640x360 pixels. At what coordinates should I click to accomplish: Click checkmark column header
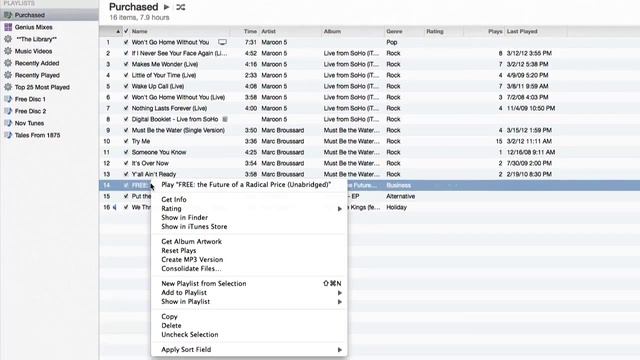(x=126, y=31)
